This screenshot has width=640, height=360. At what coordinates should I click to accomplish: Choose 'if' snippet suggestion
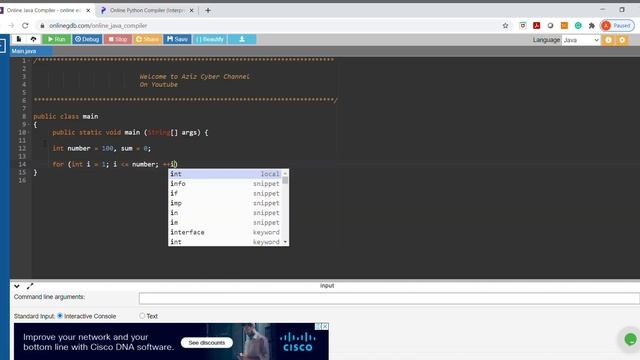click(225, 193)
